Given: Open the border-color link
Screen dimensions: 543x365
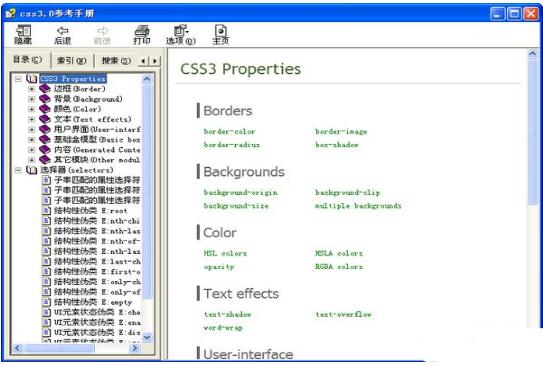Looking at the screenshot, I should (229, 132).
